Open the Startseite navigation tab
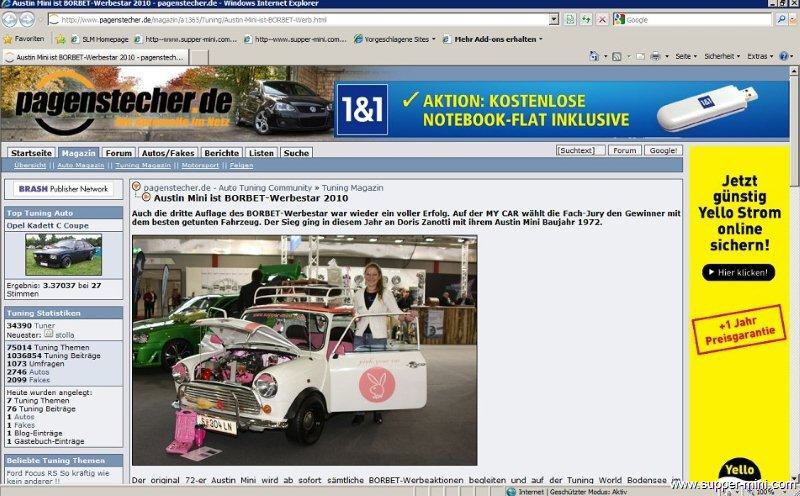The width and height of the screenshot is (800, 496). (32, 153)
